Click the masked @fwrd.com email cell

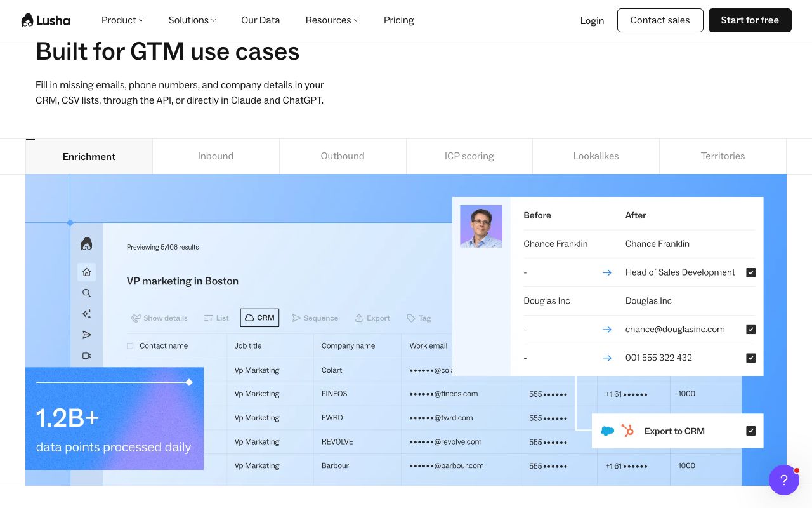pos(441,418)
